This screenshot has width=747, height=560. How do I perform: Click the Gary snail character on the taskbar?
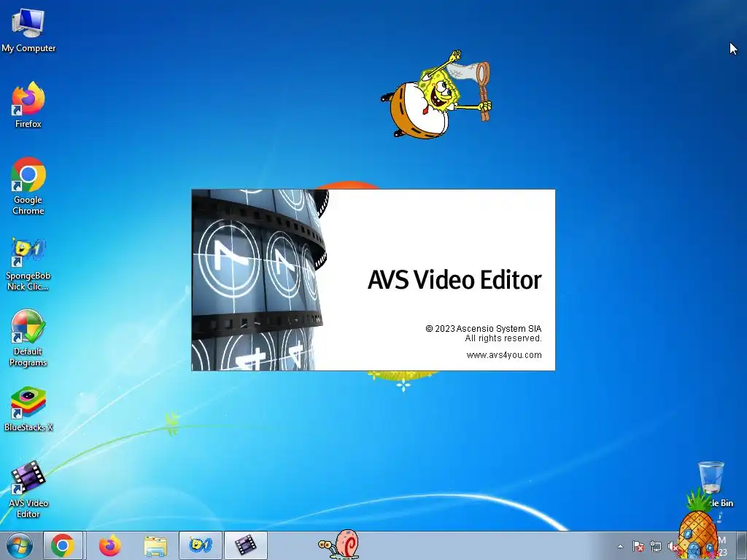coord(338,544)
